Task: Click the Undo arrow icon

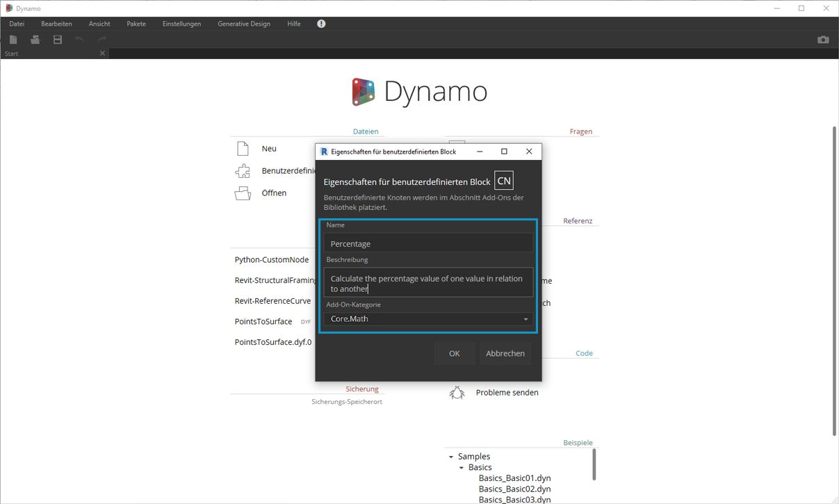Action: [80, 40]
